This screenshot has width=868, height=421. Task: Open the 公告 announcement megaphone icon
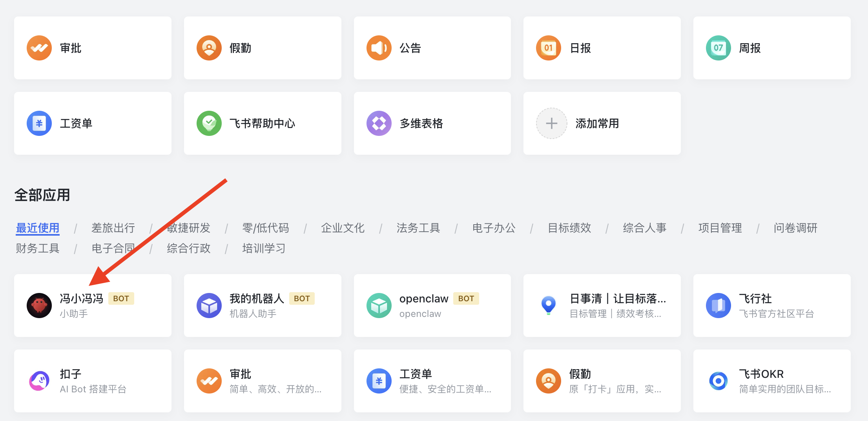[379, 48]
